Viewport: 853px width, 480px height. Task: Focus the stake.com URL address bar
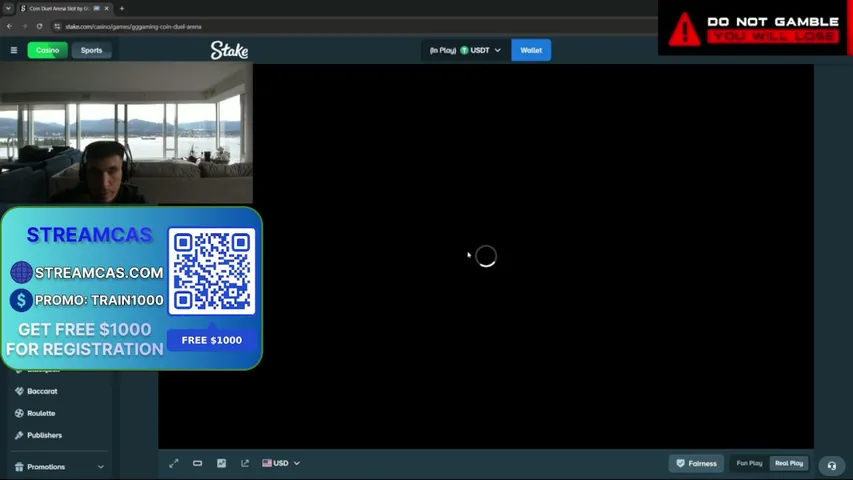click(133, 26)
